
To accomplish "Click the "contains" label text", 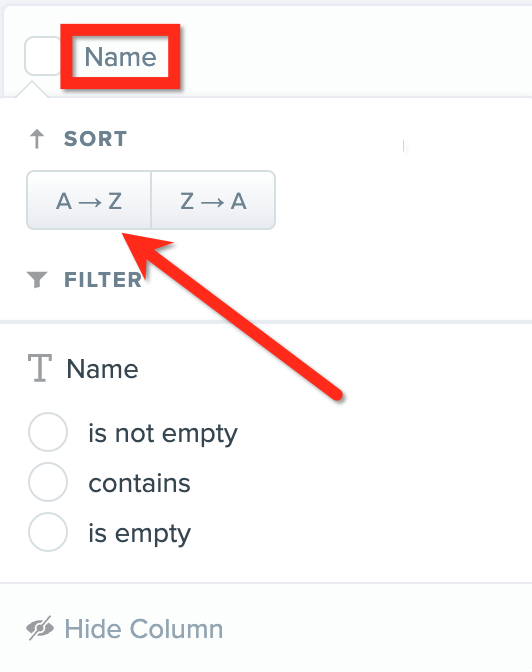I will 139,483.
